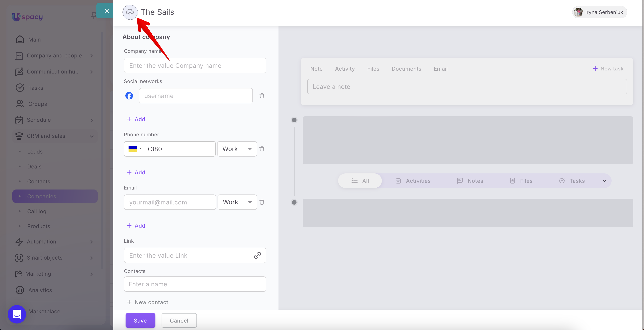The width and height of the screenshot is (644, 330).
Task: Click the Facebook social network icon
Action: pos(129,96)
